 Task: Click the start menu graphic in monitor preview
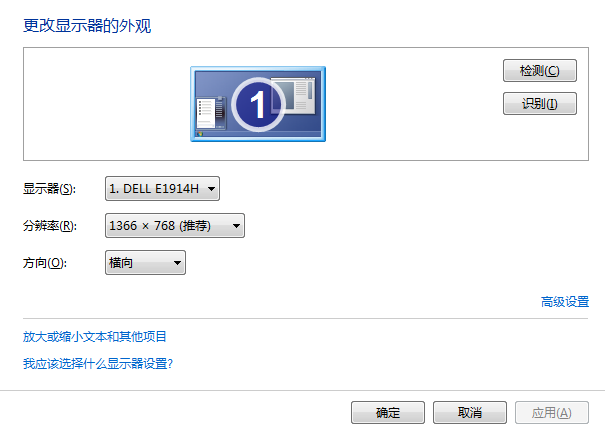click(211, 113)
